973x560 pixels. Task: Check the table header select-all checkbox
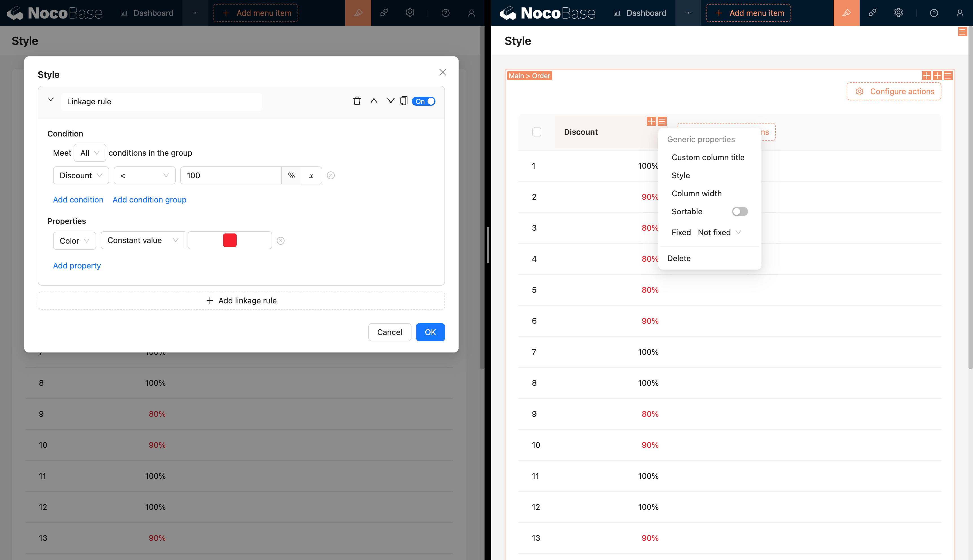pos(536,132)
